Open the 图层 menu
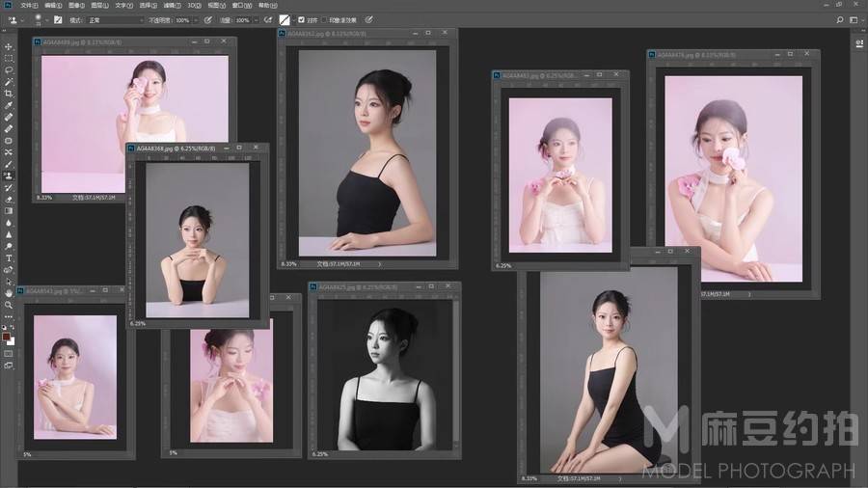Image resolution: width=868 pixels, height=488 pixels. pos(99,5)
